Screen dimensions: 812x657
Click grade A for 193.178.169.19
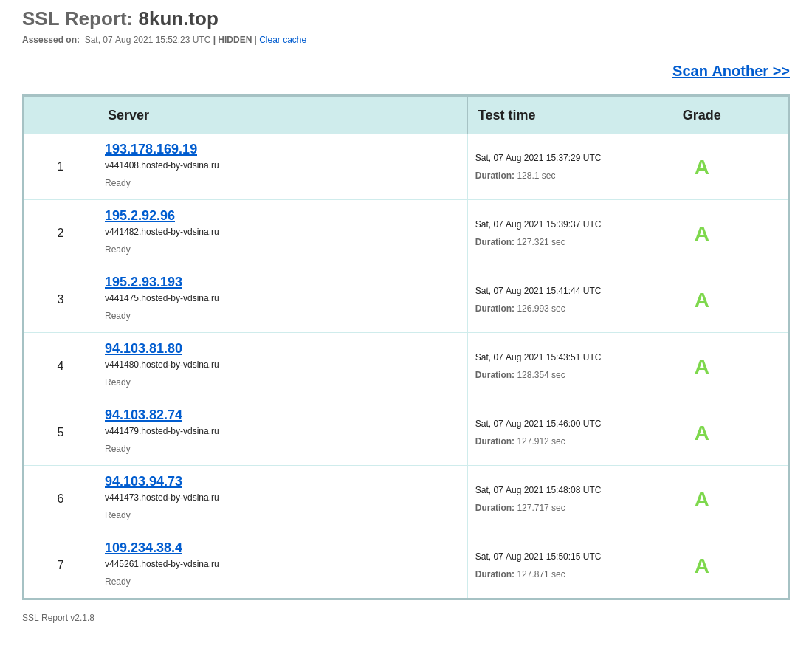pos(702,168)
